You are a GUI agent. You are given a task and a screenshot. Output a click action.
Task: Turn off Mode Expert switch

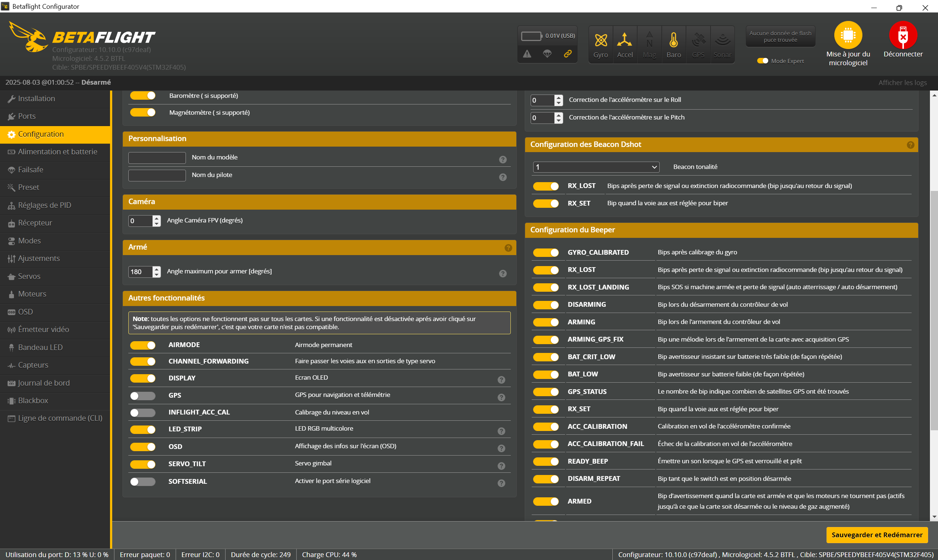click(x=762, y=61)
